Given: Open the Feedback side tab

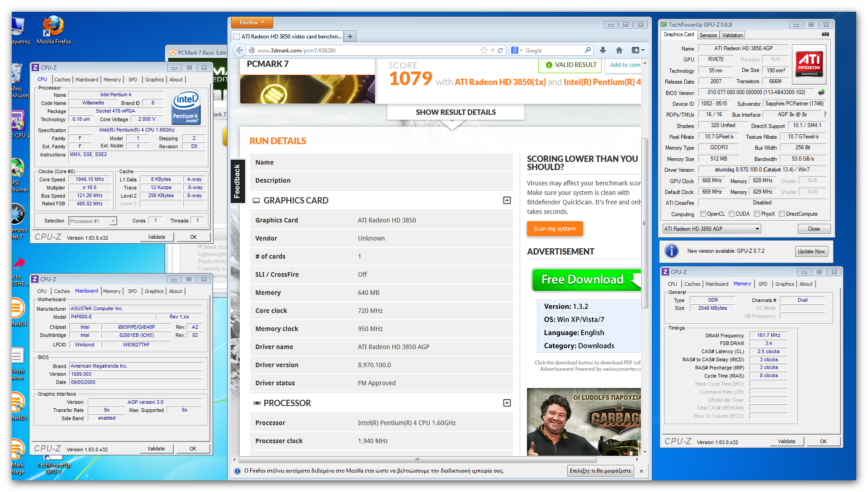Looking at the screenshot, I should tap(237, 181).
